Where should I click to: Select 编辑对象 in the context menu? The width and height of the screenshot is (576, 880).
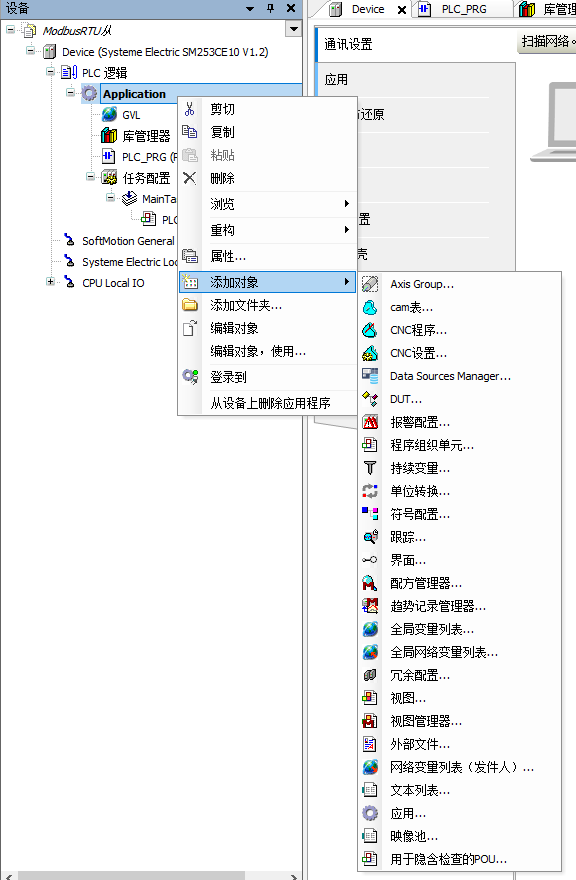[x=267, y=328]
